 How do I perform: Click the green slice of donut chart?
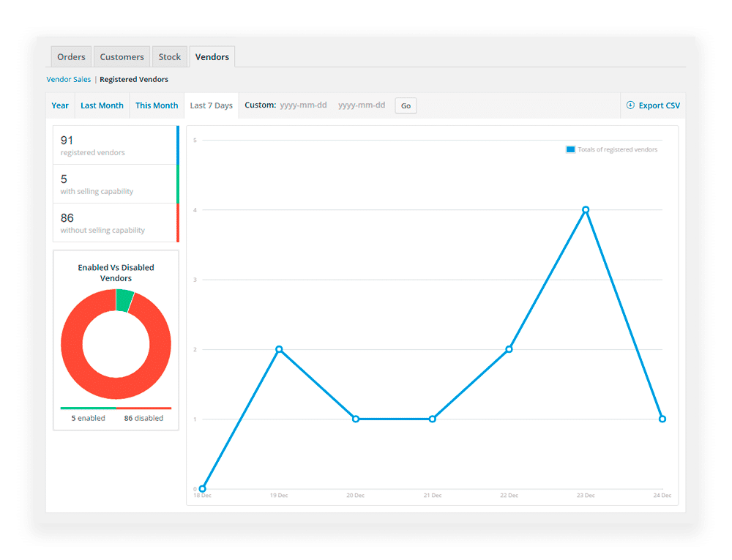124,301
